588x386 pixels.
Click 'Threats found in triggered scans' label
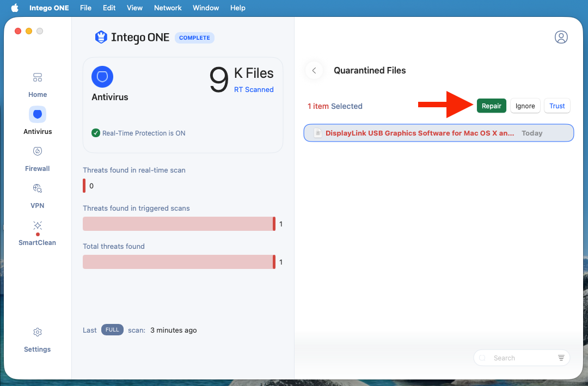tap(136, 208)
